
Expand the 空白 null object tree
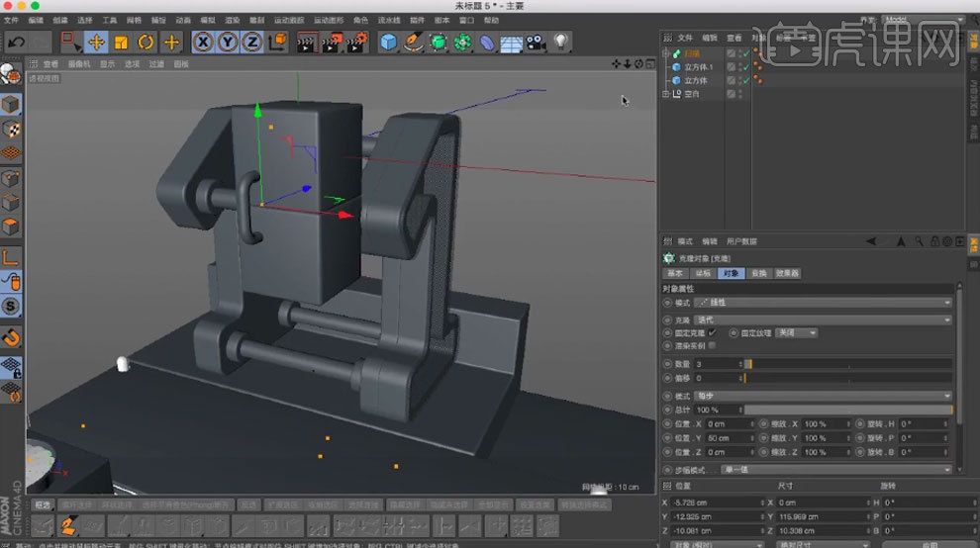pyautogui.click(x=666, y=94)
